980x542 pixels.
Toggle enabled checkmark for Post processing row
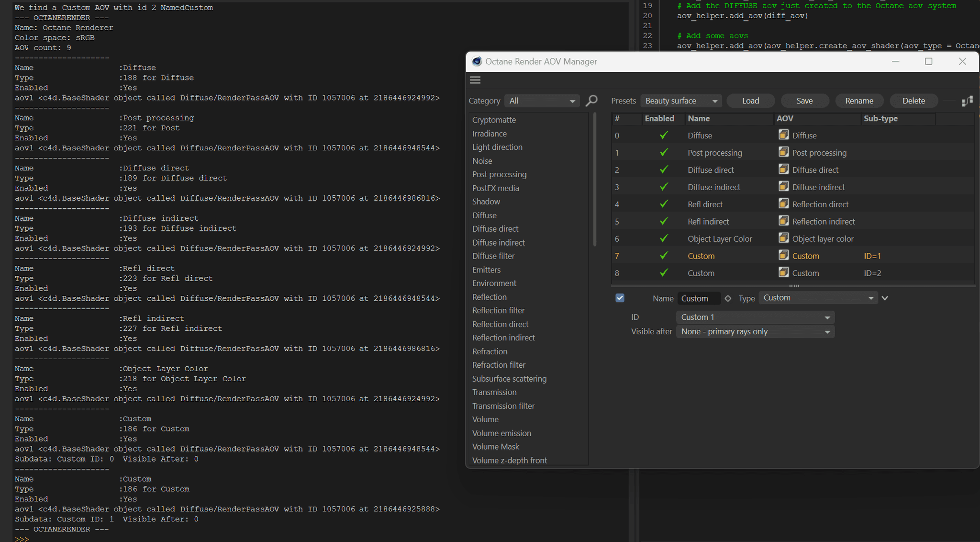pyautogui.click(x=664, y=152)
